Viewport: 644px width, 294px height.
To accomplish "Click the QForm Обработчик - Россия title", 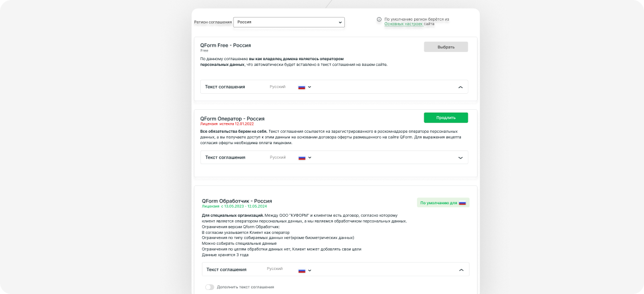I will coord(237,201).
